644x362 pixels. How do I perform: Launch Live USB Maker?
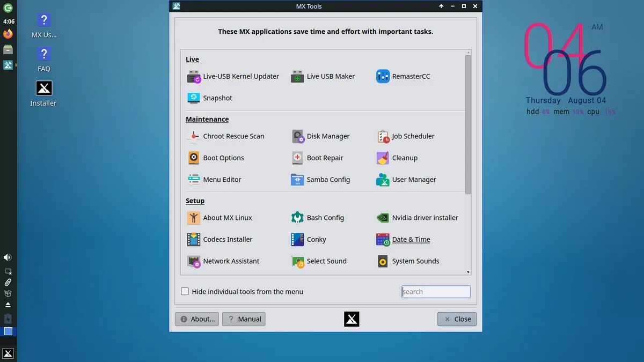tap(323, 77)
